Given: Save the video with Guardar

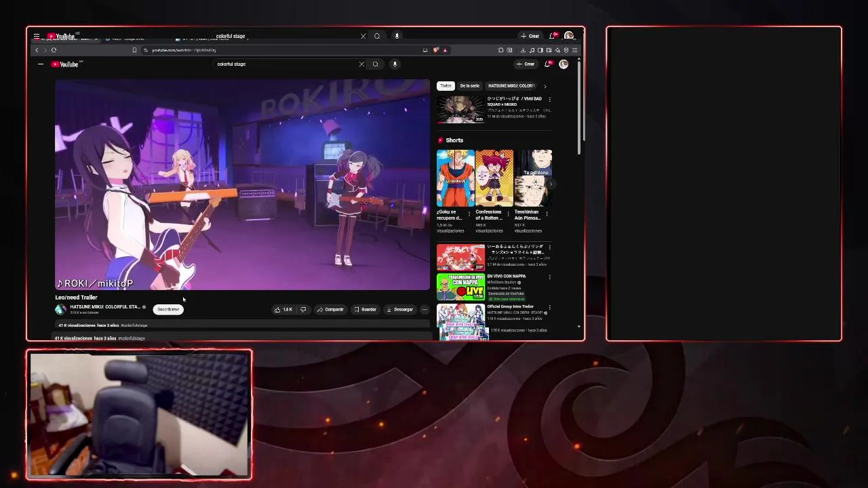Looking at the screenshot, I should (365, 310).
